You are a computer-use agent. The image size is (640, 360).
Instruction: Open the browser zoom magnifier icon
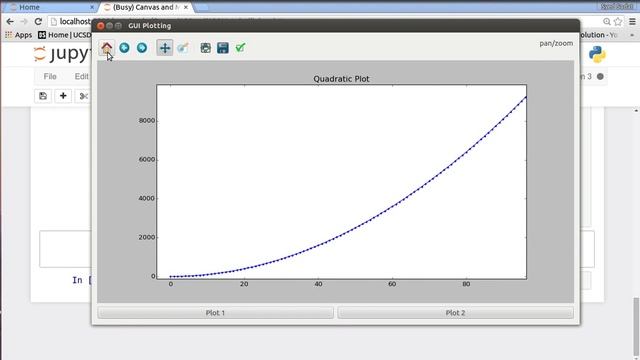[607, 22]
